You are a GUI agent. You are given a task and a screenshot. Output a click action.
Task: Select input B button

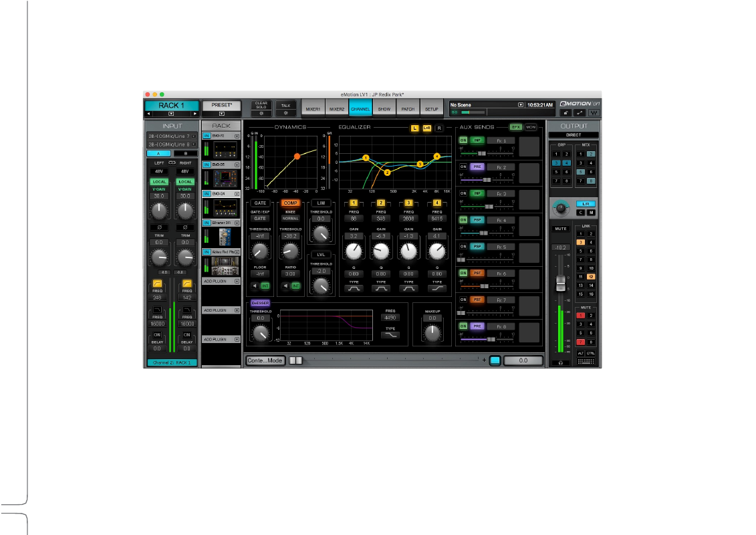click(x=185, y=153)
